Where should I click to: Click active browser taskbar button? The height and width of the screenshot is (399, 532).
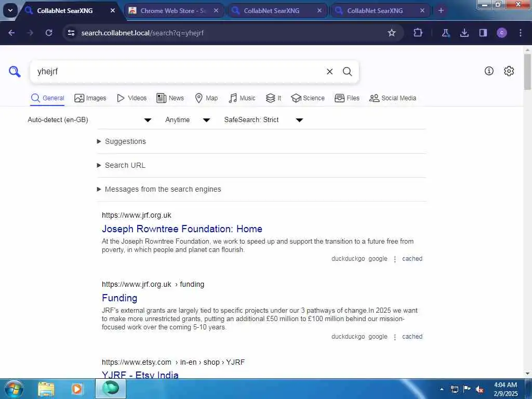click(111, 389)
